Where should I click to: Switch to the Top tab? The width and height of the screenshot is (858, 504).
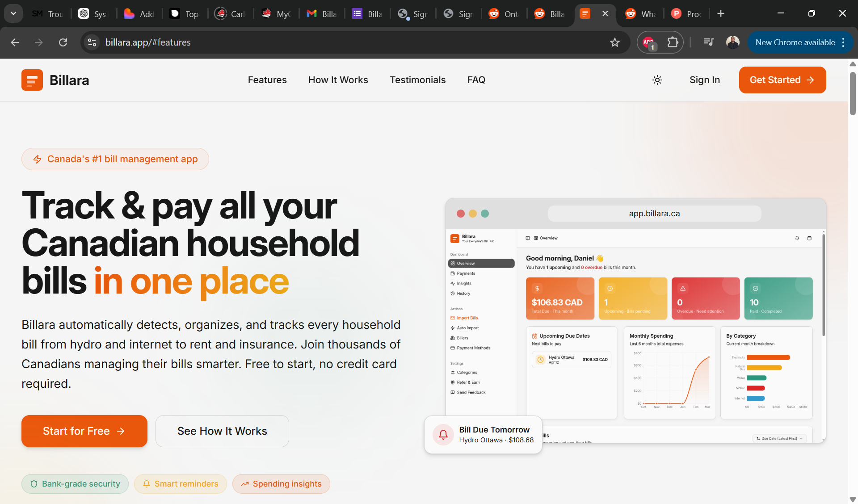pos(185,14)
